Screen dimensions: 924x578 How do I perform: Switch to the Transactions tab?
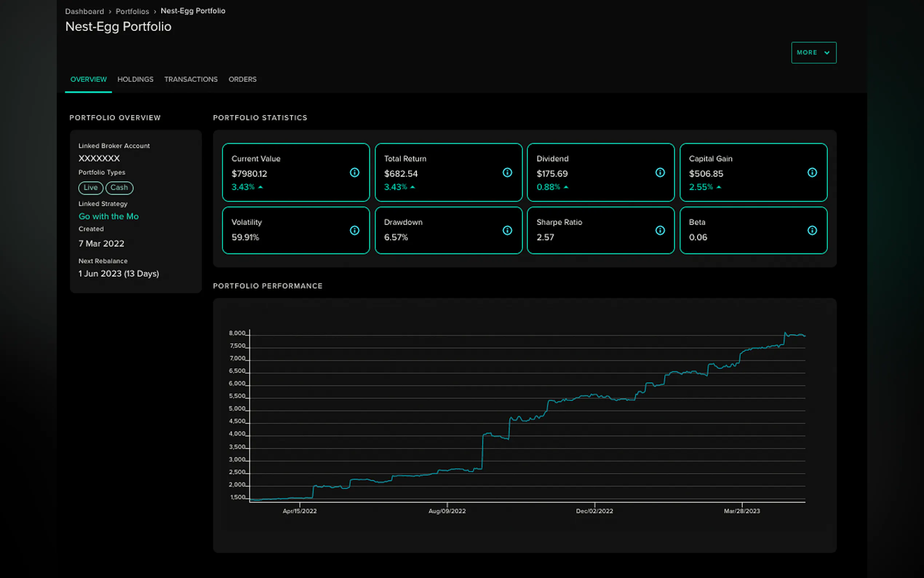pos(191,79)
